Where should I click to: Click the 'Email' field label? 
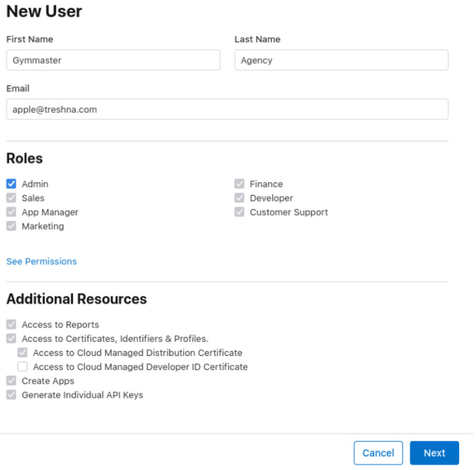(x=18, y=89)
